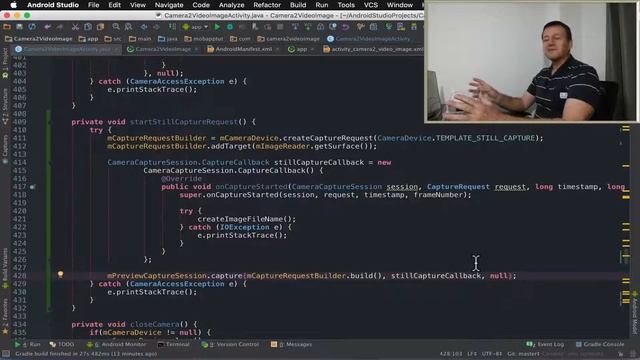Open the app run configuration dropdown
Screen dimensions: 640x360
[196, 27]
